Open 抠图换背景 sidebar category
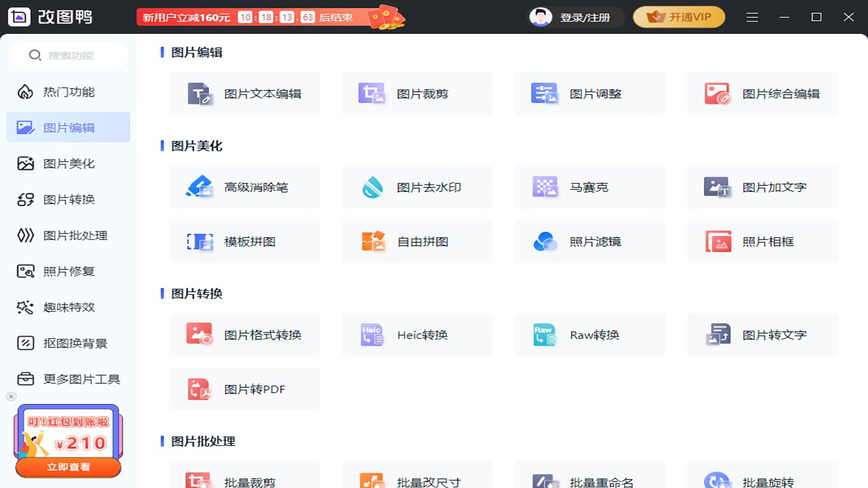 pos(68,343)
